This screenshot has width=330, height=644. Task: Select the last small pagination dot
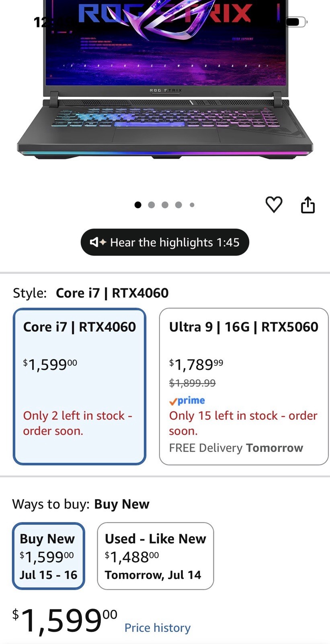pos(192,205)
